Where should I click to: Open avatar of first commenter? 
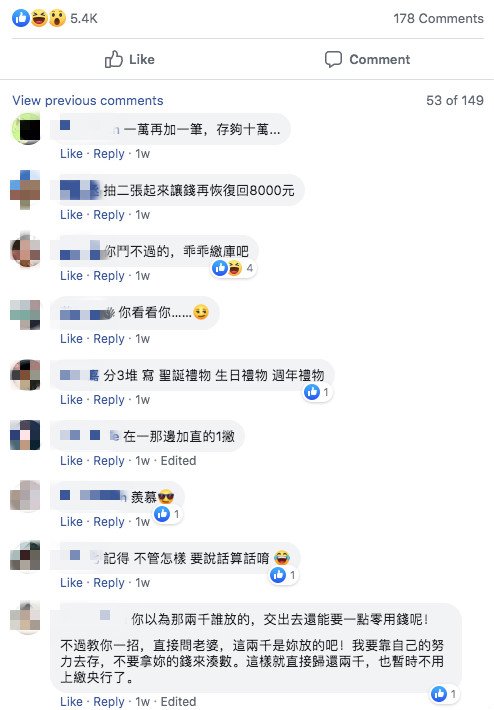coord(26,129)
